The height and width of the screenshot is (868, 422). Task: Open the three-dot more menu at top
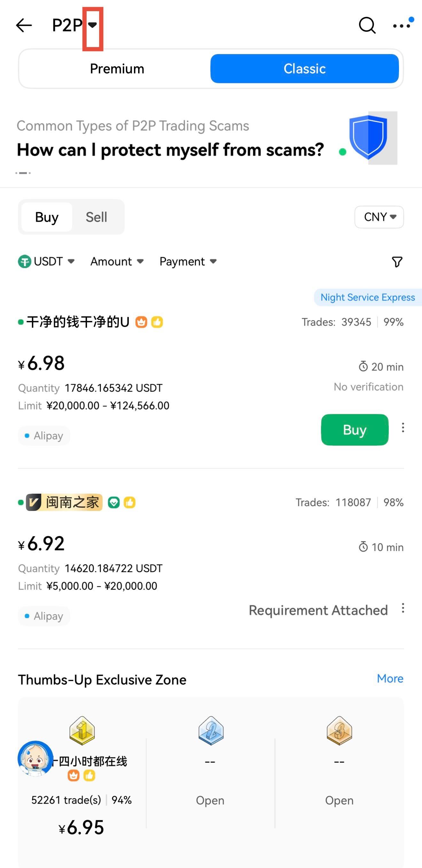402,26
